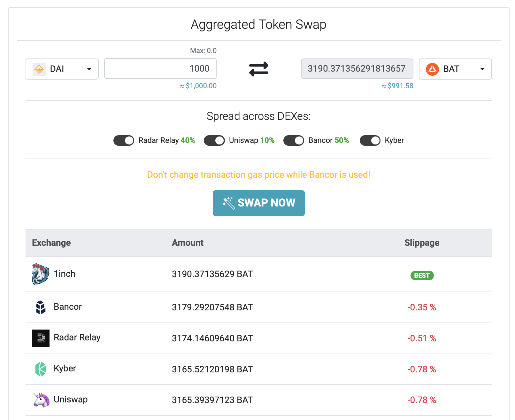Click Kyber's -0.78 % slippage value
The width and height of the screenshot is (515, 420).
point(422,369)
